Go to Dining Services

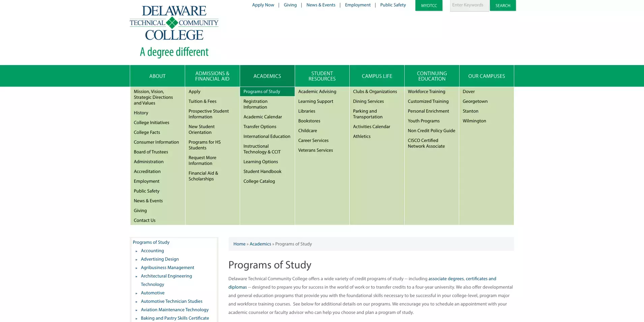[368, 101]
